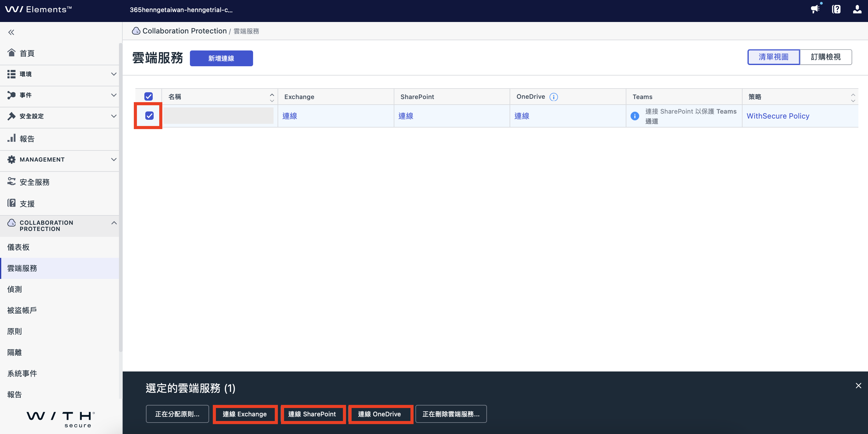
Task: Click the 連線 link in SharePoint column
Action: click(406, 116)
